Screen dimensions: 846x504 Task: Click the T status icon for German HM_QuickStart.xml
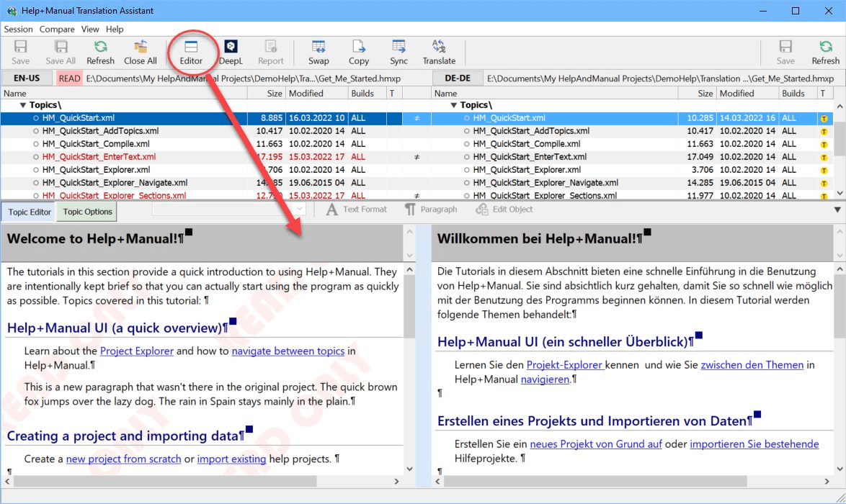coord(824,118)
